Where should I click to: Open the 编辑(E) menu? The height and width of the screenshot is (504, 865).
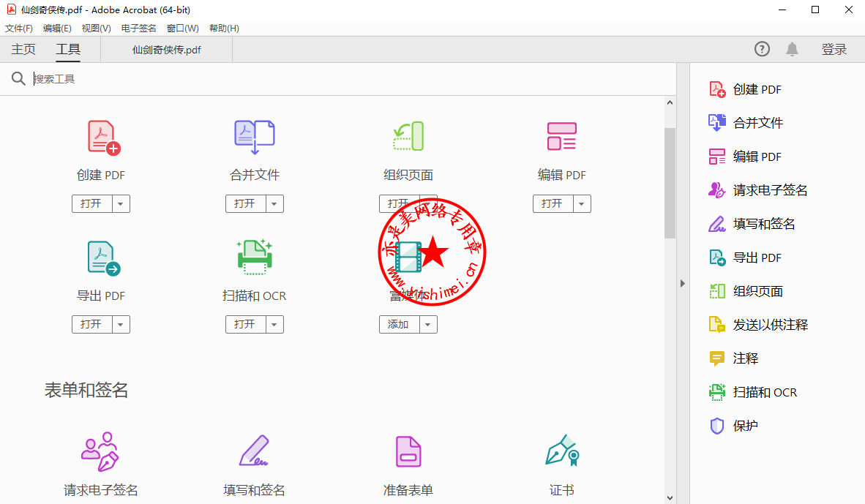click(x=57, y=28)
